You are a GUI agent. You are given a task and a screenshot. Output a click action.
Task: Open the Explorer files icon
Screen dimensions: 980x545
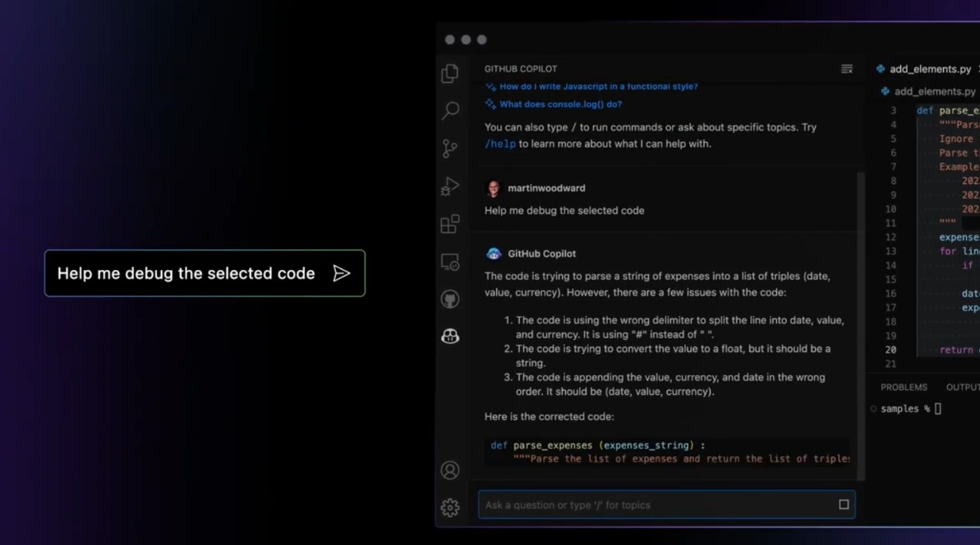click(x=450, y=73)
